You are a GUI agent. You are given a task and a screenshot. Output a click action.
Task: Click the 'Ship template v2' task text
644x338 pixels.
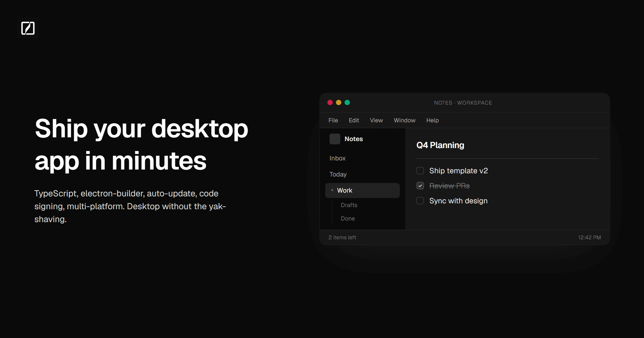tap(459, 171)
